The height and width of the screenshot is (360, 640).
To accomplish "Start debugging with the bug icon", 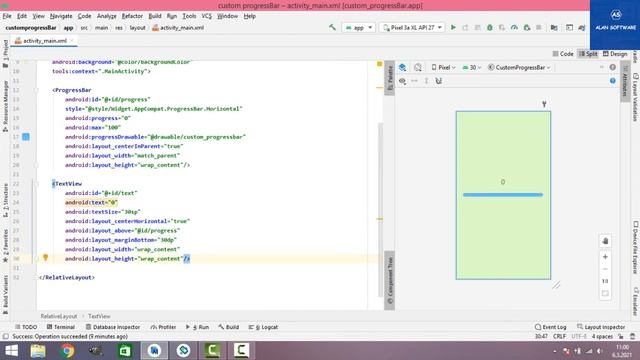I will (490, 27).
